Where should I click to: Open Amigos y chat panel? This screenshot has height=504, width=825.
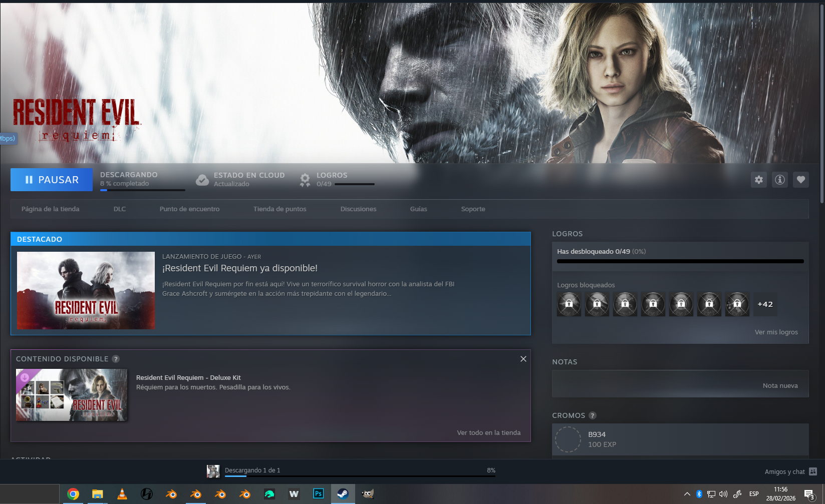pos(790,471)
